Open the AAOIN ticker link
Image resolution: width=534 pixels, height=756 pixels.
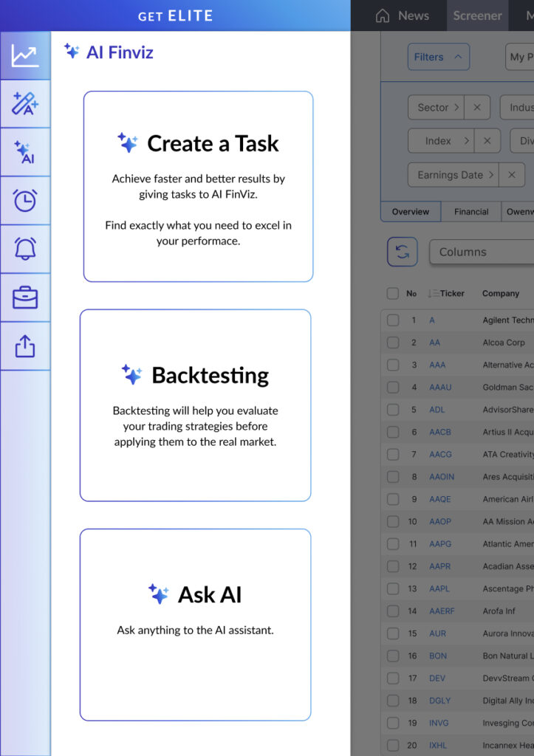point(442,477)
